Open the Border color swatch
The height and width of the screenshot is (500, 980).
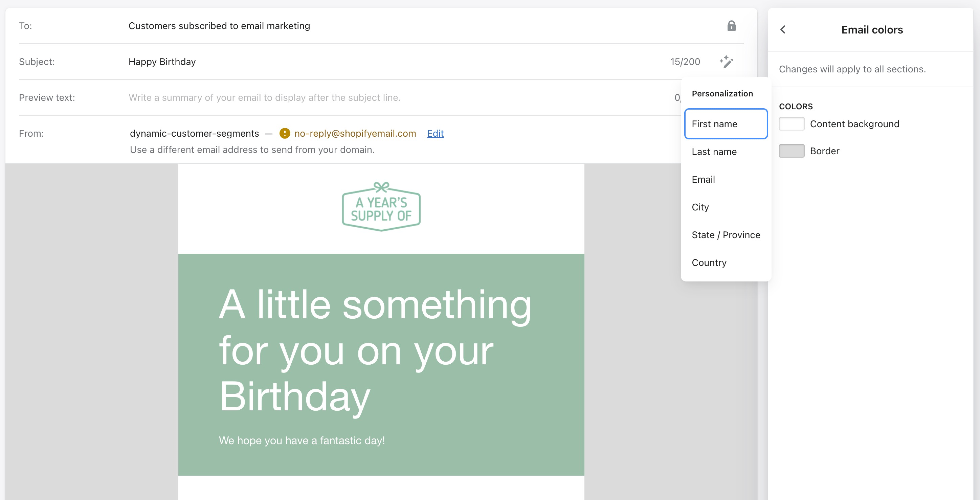791,151
